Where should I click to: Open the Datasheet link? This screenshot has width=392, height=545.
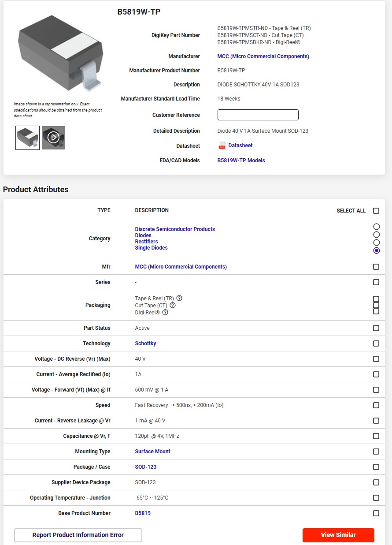pyautogui.click(x=240, y=146)
